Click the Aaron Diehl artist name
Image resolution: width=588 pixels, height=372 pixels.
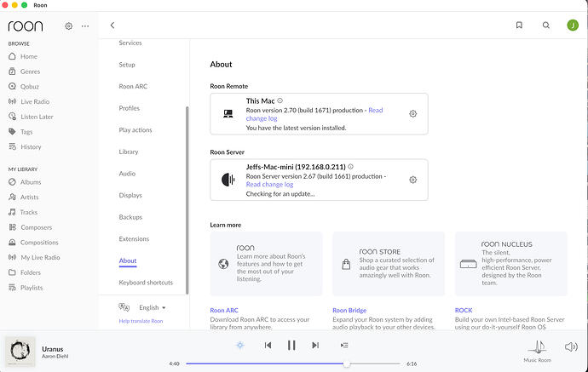tap(55, 357)
